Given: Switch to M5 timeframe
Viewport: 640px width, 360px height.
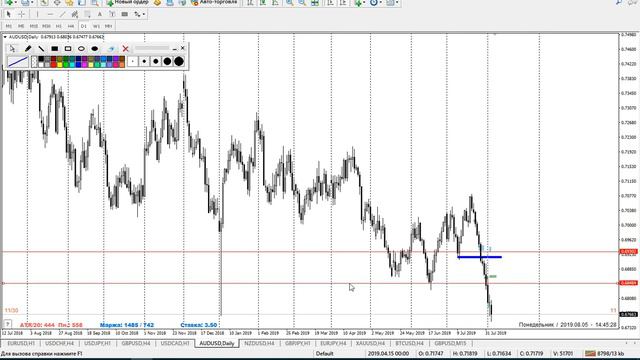Looking at the screenshot, I should [21, 26].
